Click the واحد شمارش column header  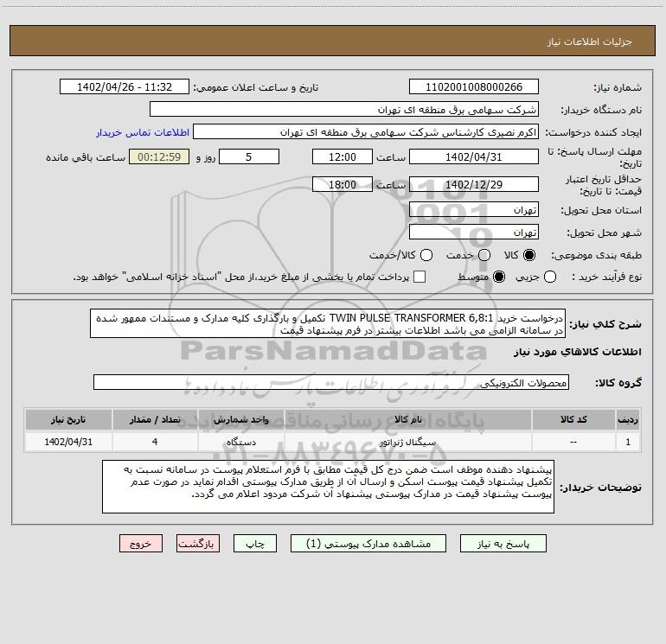pyautogui.click(x=240, y=419)
